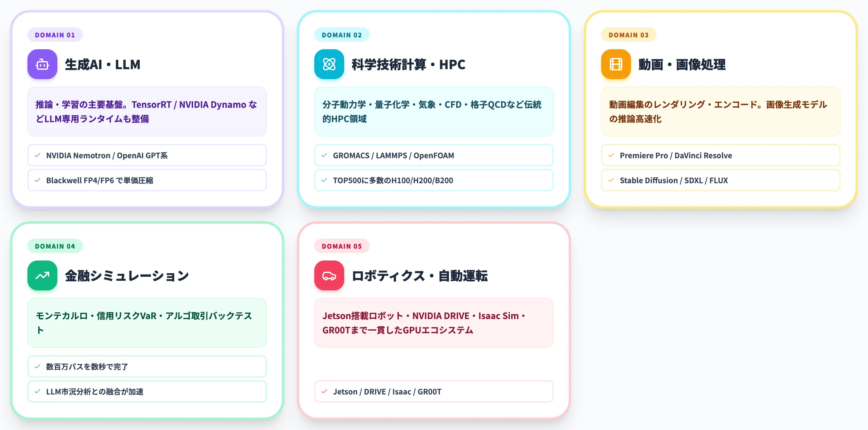
Task: Click the GROMACS / LAMMPS / OpenFOAM text
Action: click(393, 155)
